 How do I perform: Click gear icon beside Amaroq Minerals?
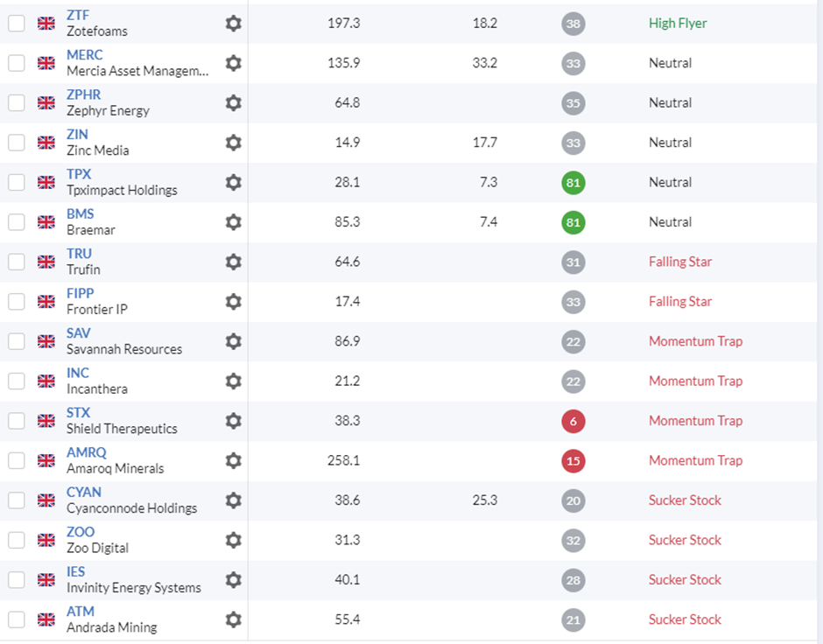pyautogui.click(x=234, y=460)
